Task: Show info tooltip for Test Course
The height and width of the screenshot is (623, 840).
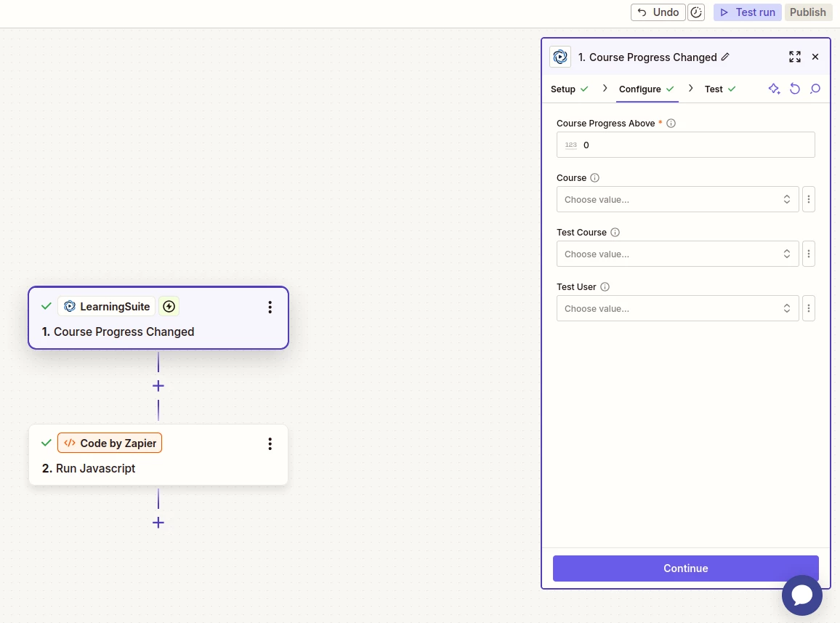Action: (615, 232)
